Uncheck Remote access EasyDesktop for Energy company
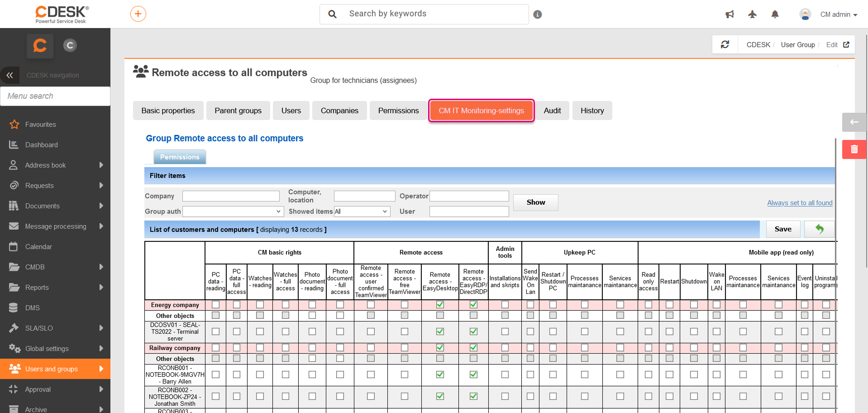Screen dimensions: 868x413 pyautogui.click(x=440, y=305)
